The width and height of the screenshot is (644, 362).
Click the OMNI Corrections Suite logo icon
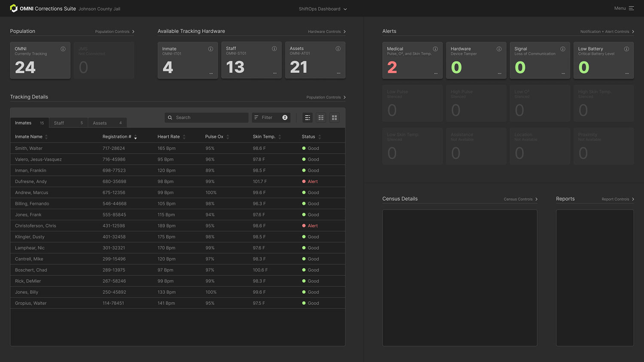coord(13,8)
